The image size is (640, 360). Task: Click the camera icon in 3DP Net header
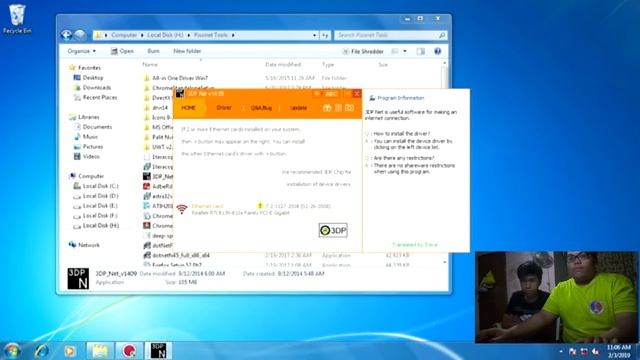[349, 108]
